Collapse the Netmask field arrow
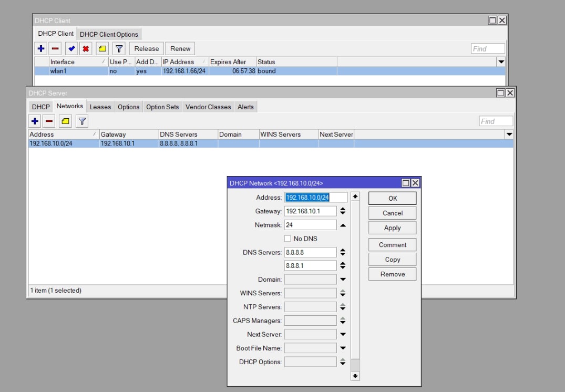Image resolution: width=565 pixels, height=392 pixels. click(x=343, y=225)
